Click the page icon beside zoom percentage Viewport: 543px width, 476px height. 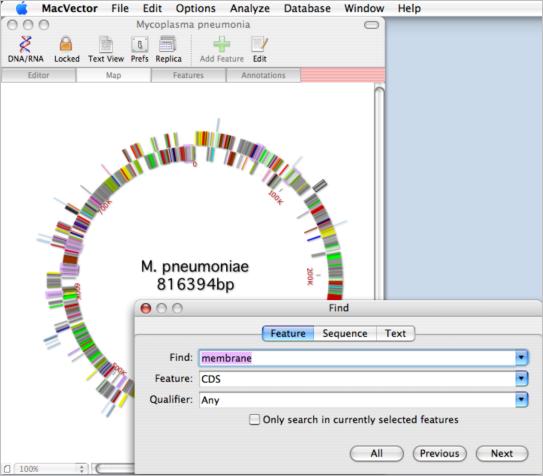click(x=7, y=469)
